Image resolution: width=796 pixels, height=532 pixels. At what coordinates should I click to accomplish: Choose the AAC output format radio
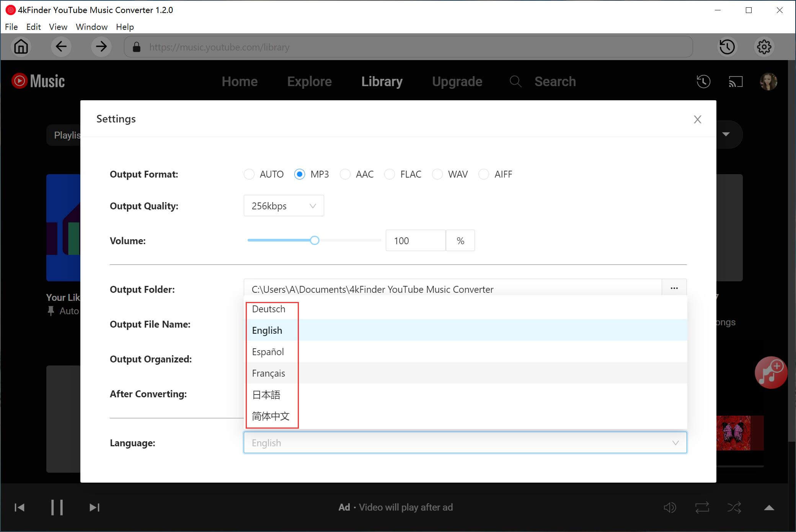click(345, 175)
